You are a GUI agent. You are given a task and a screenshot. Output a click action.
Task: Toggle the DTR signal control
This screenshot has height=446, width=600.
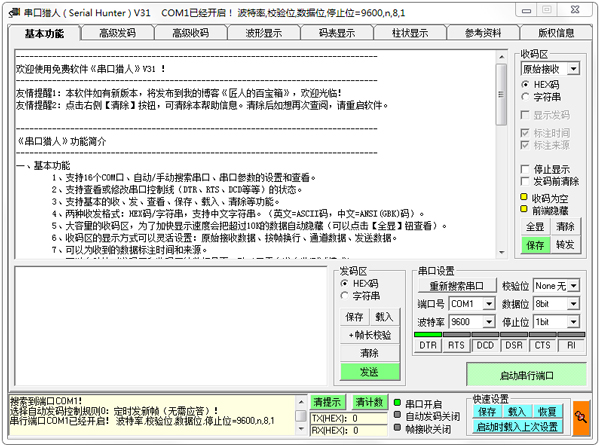click(x=428, y=345)
